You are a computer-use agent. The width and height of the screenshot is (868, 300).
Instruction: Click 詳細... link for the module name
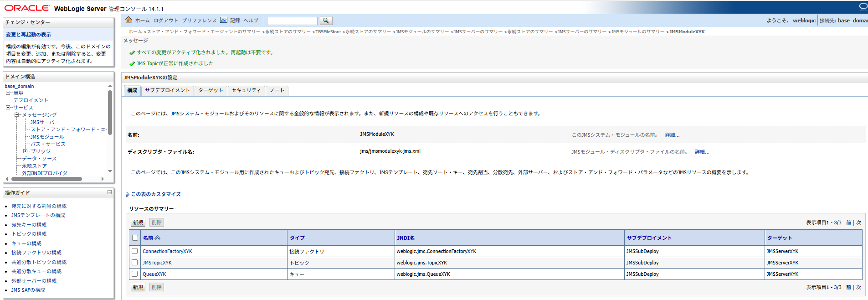click(672, 135)
